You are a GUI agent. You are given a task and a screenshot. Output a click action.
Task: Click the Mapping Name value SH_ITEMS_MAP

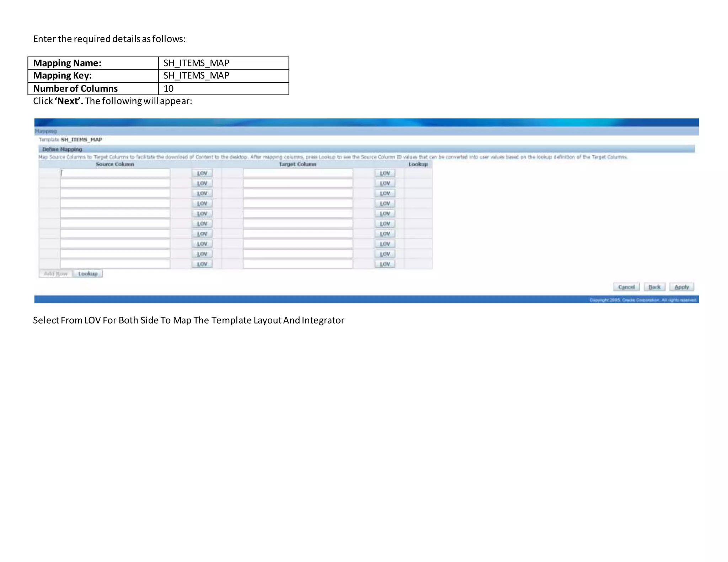tap(196, 63)
